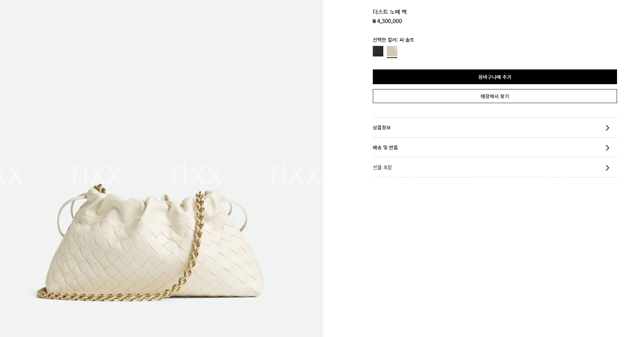Click the price ₩4,300,000
The height and width of the screenshot is (337, 644).
tap(387, 21)
